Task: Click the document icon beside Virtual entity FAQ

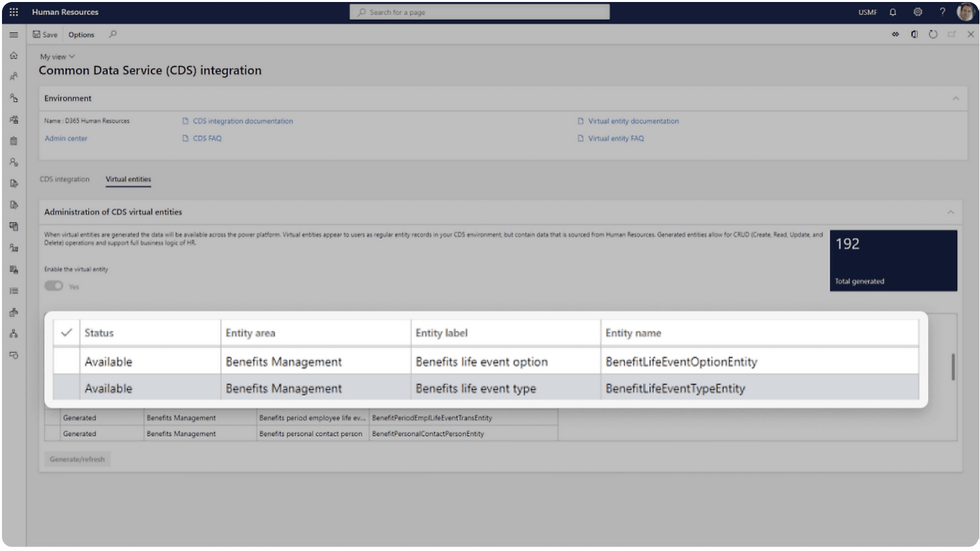Action: [x=581, y=138]
